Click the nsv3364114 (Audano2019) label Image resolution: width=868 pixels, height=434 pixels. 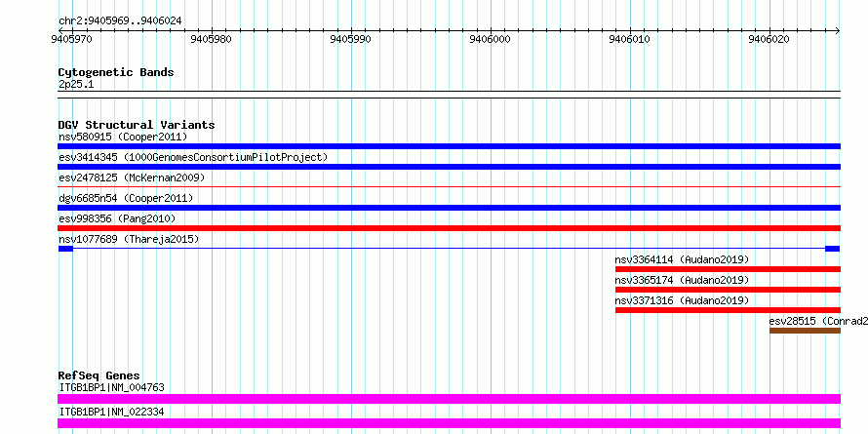682,259
